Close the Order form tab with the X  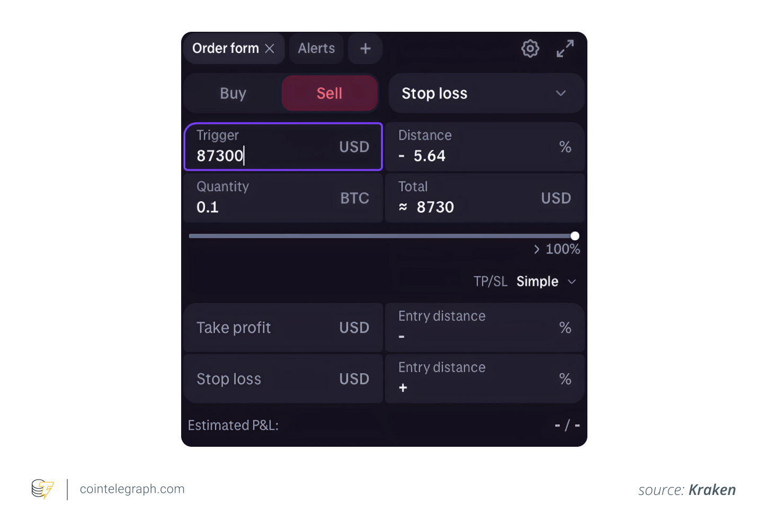270,48
